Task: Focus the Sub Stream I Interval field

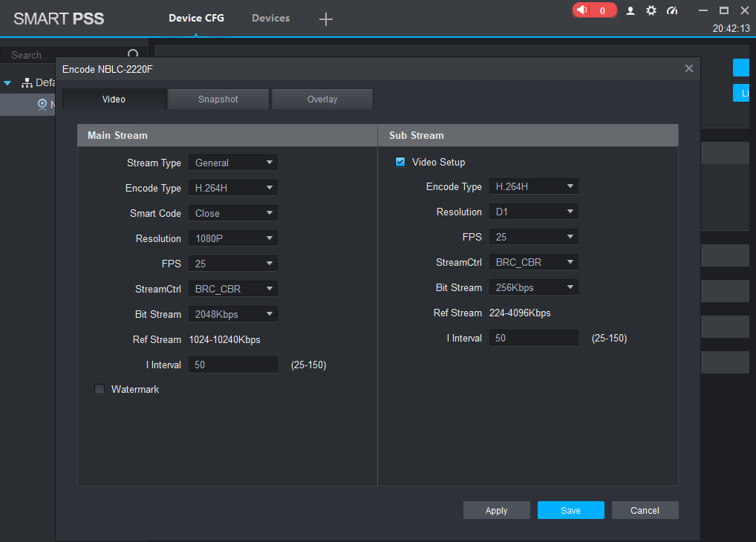Action: [534, 338]
